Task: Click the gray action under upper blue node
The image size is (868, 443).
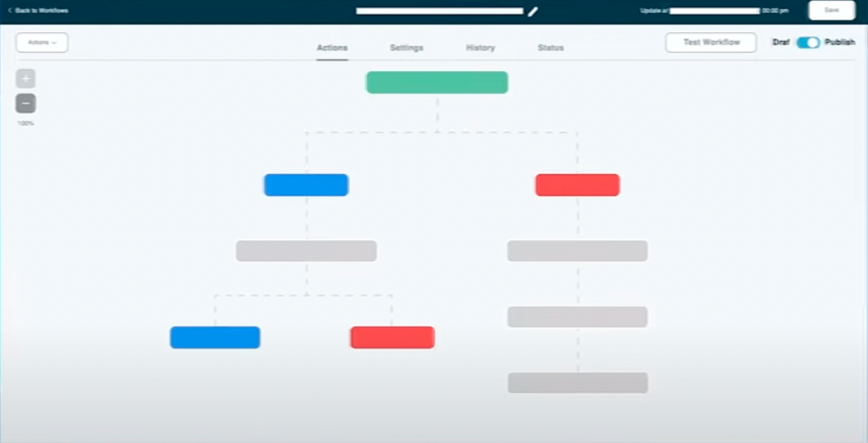Action: pyautogui.click(x=306, y=251)
